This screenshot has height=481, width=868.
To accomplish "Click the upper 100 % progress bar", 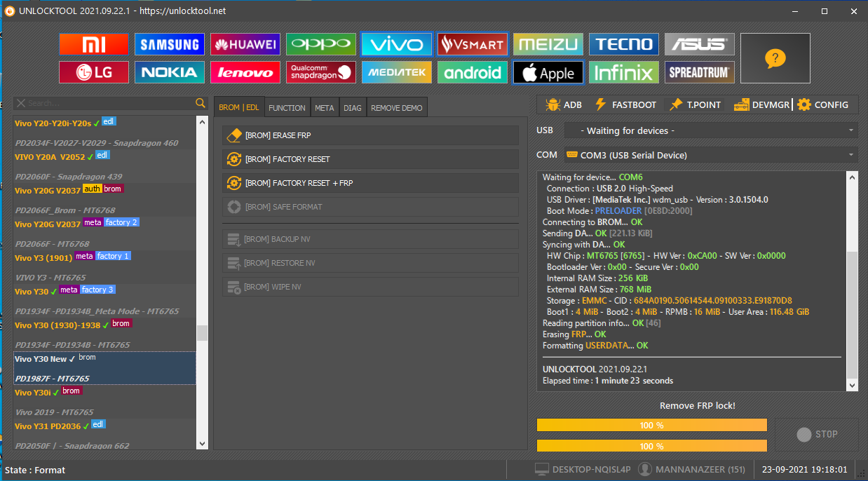I will pos(652,426).
